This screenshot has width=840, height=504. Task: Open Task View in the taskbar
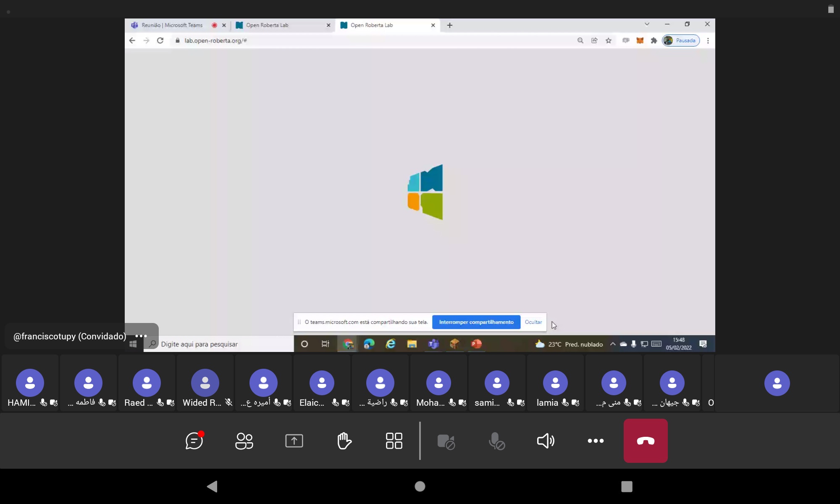pyautogui.click(x=325, y=344)
